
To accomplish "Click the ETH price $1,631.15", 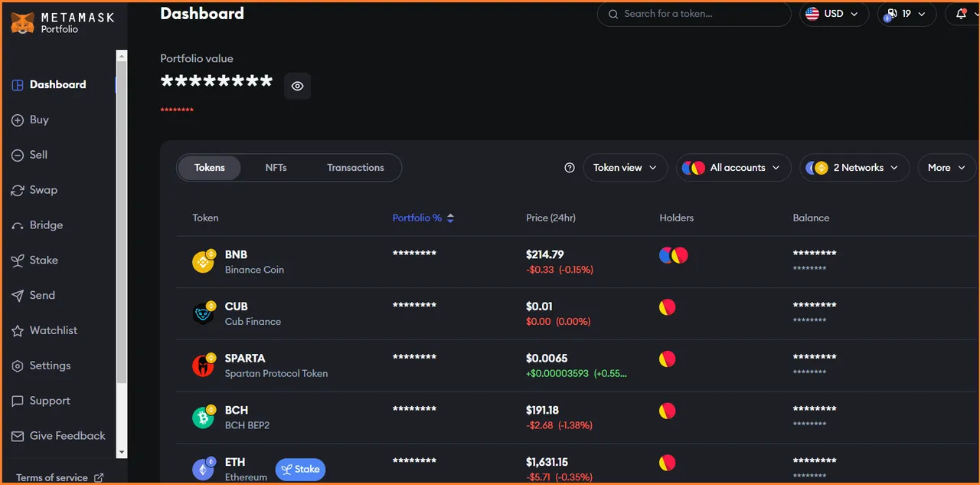I will [547, 462].
